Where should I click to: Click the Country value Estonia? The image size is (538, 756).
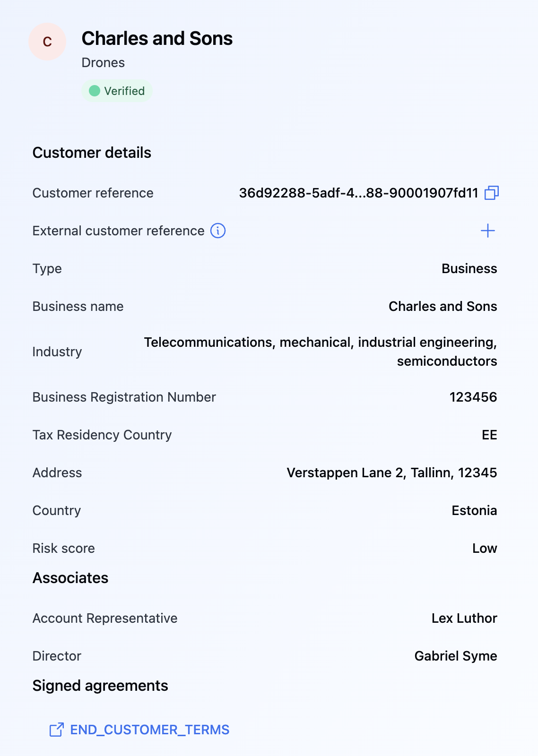point(474,510)
